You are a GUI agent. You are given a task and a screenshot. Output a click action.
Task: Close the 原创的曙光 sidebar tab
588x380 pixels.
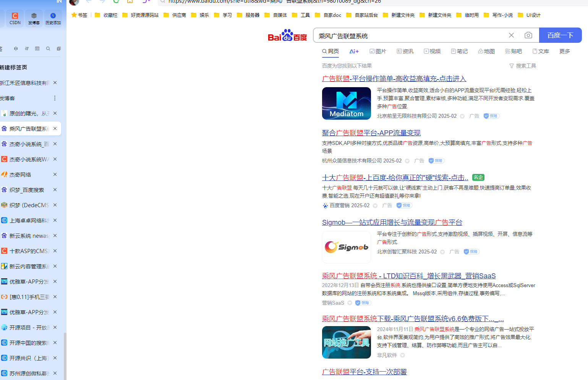pos(55,113)
